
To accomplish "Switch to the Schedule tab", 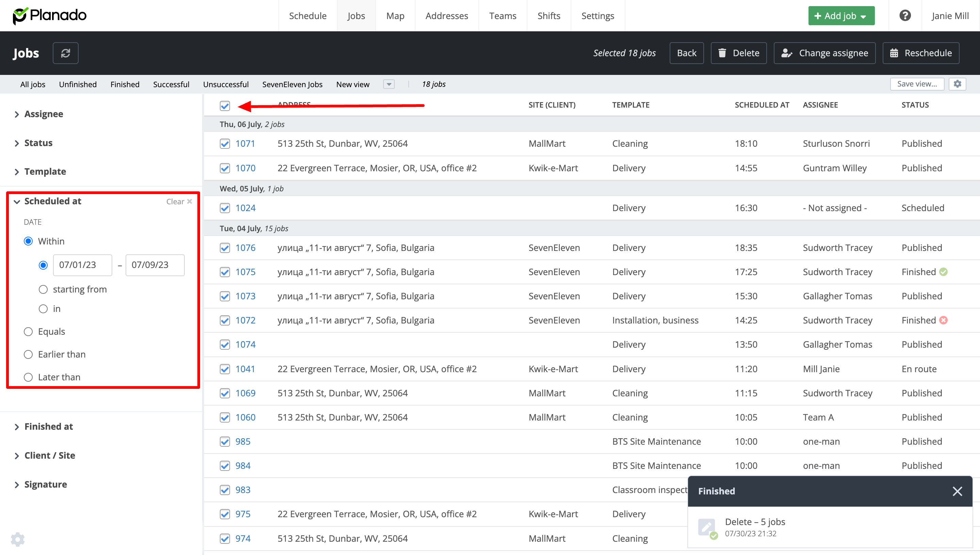I will 307,16.
